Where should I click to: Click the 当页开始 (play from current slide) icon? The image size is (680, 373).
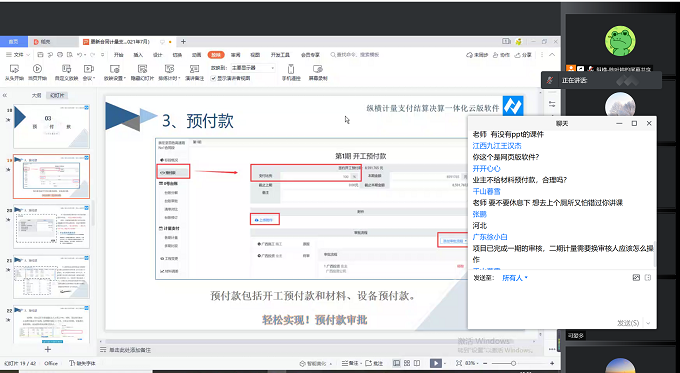point(37,69)
